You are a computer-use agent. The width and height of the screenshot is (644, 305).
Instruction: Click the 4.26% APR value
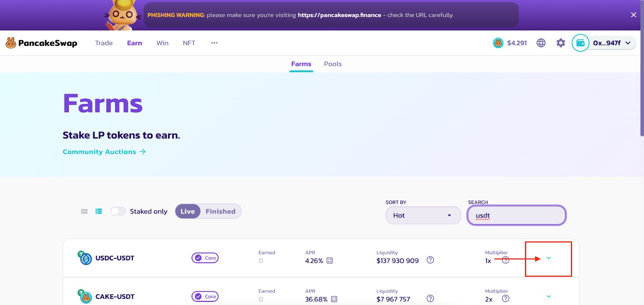pyautogui.click(x=314, y=261)
